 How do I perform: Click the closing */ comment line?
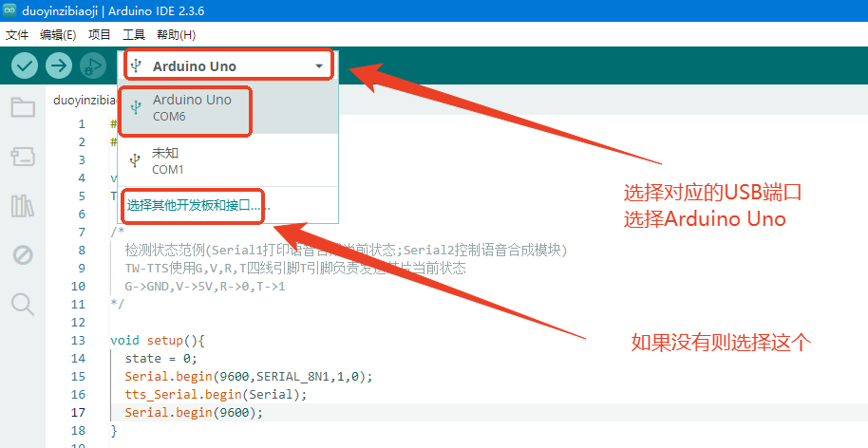(118, 304)
